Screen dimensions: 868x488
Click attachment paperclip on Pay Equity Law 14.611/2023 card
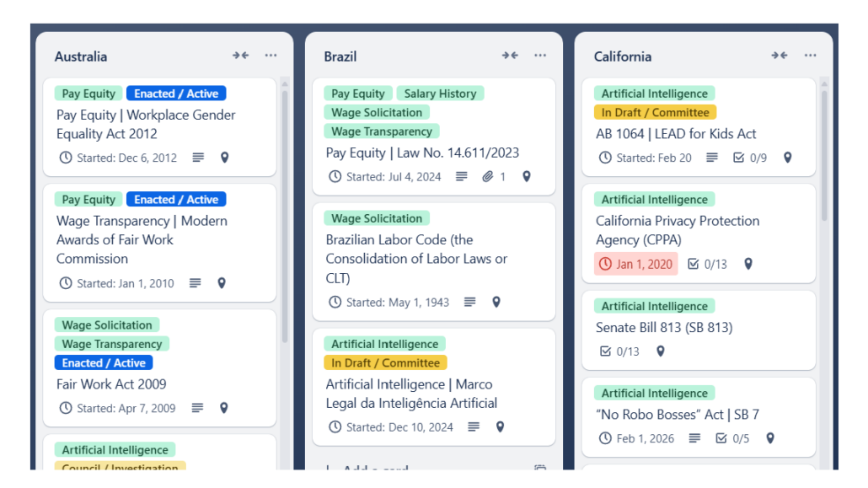click(x=487, y=177)
